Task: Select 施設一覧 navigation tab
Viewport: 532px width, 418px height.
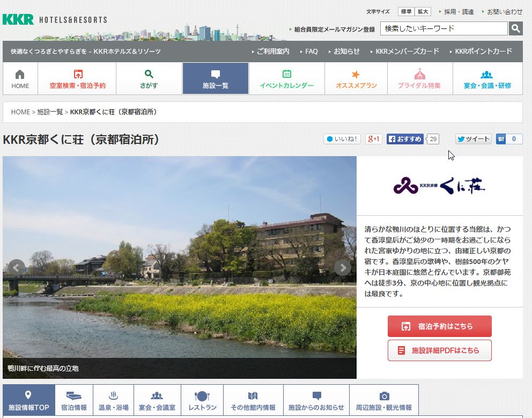Action: 216,78
